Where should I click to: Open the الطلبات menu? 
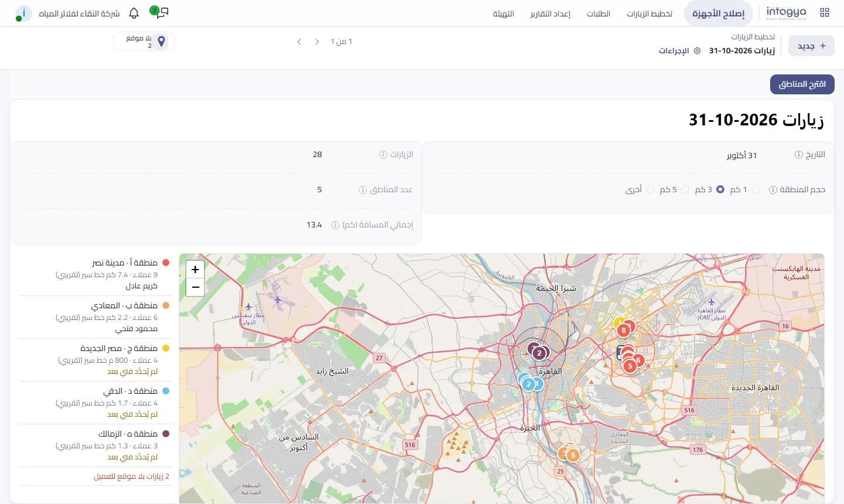point(598,13)
